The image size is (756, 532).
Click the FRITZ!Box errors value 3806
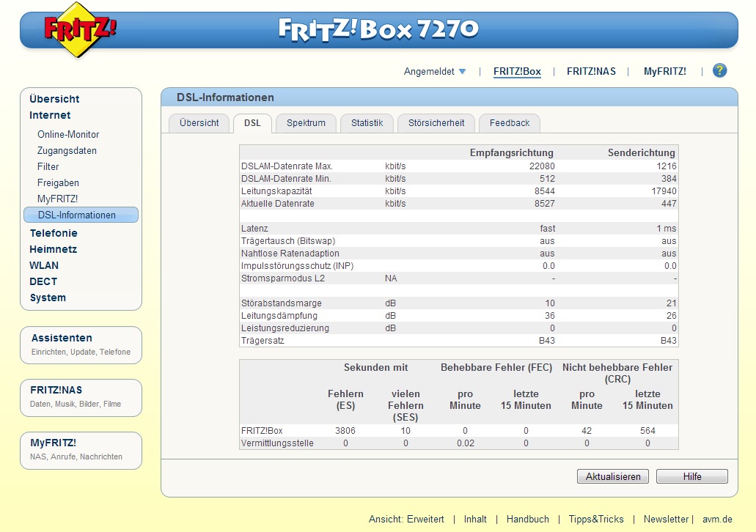click(345, 430)
